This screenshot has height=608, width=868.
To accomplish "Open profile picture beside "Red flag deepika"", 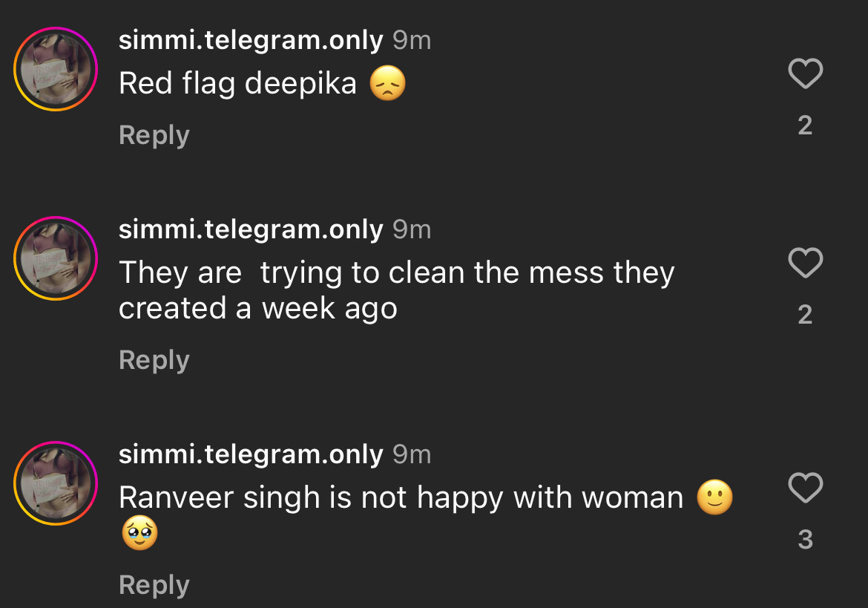I will click(56, 69).
